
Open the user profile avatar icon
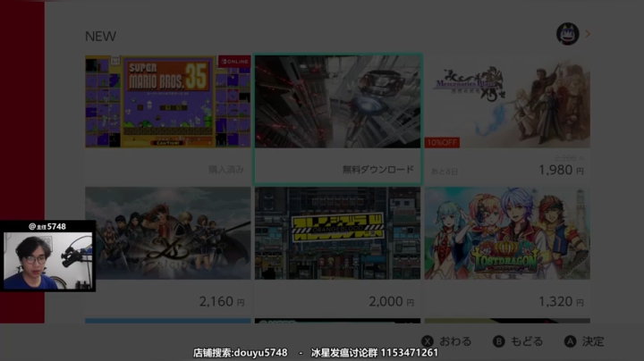(568, 34)
